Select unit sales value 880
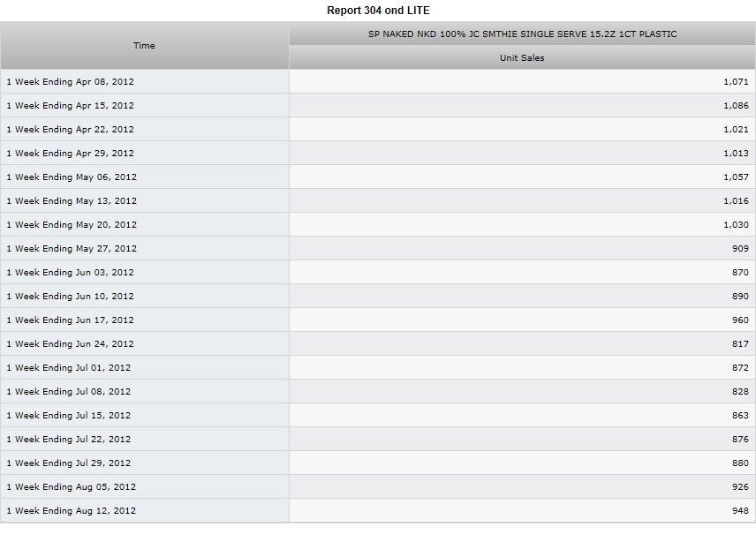This screenshot has height=557, width=756. click(740, 463)
